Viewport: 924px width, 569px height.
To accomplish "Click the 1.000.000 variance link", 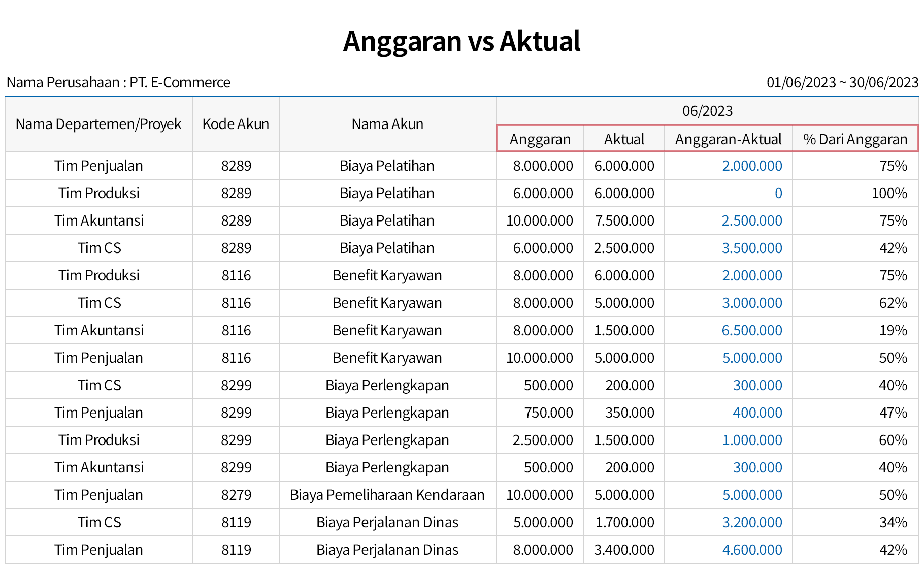I will coord(751,440).
